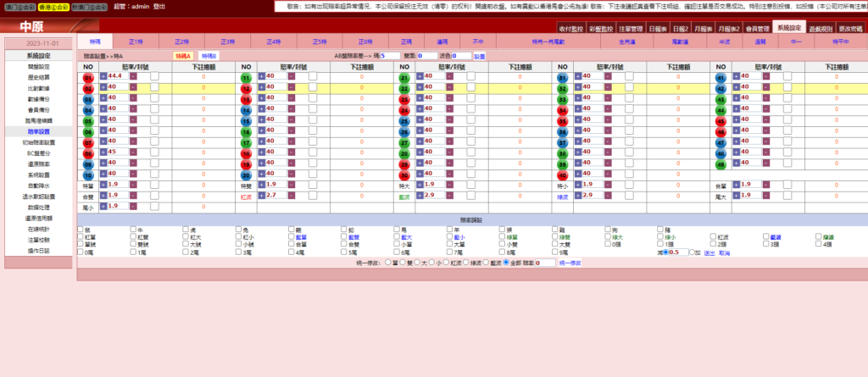Decrease odds for number 21 with minus

449,76
